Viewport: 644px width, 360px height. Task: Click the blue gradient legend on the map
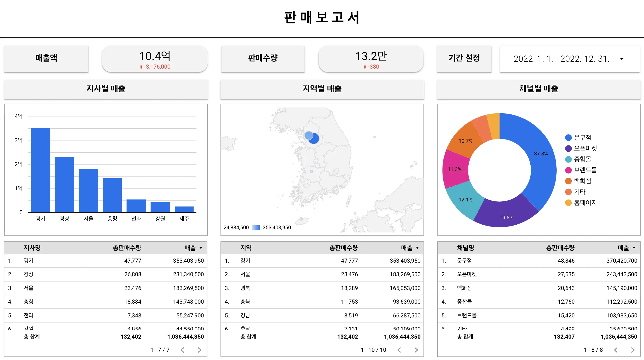pos(256,227)
